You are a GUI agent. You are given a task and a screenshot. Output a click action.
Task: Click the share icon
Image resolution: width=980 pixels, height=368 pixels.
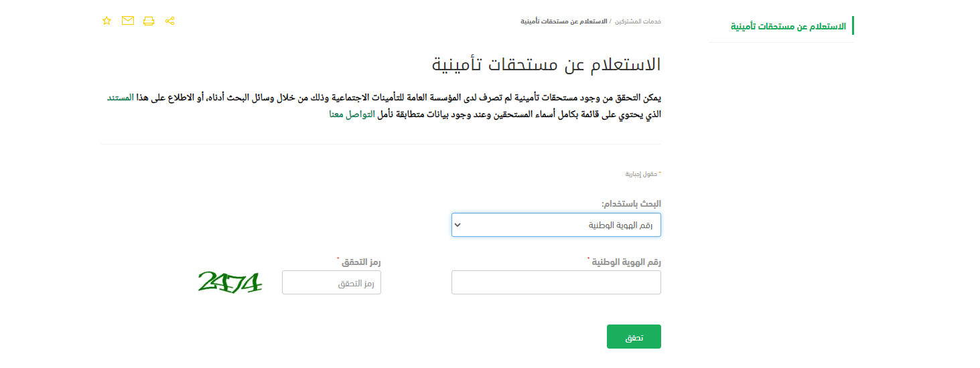click(169, 21)
